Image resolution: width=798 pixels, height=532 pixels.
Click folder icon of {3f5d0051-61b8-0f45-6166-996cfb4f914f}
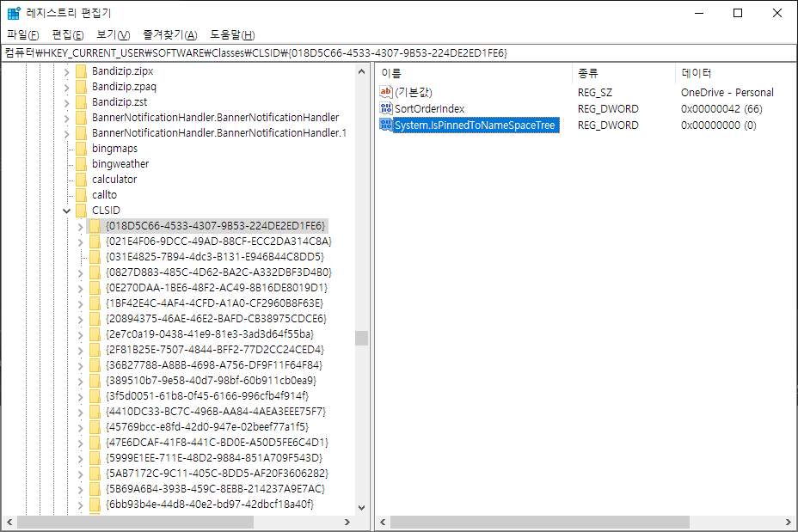click(x=95, y=395)
